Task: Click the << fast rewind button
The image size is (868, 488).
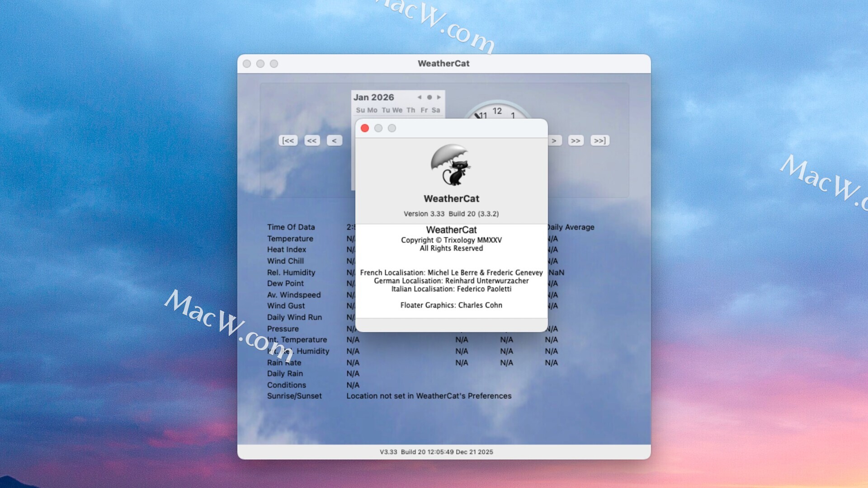Action: 312,141
